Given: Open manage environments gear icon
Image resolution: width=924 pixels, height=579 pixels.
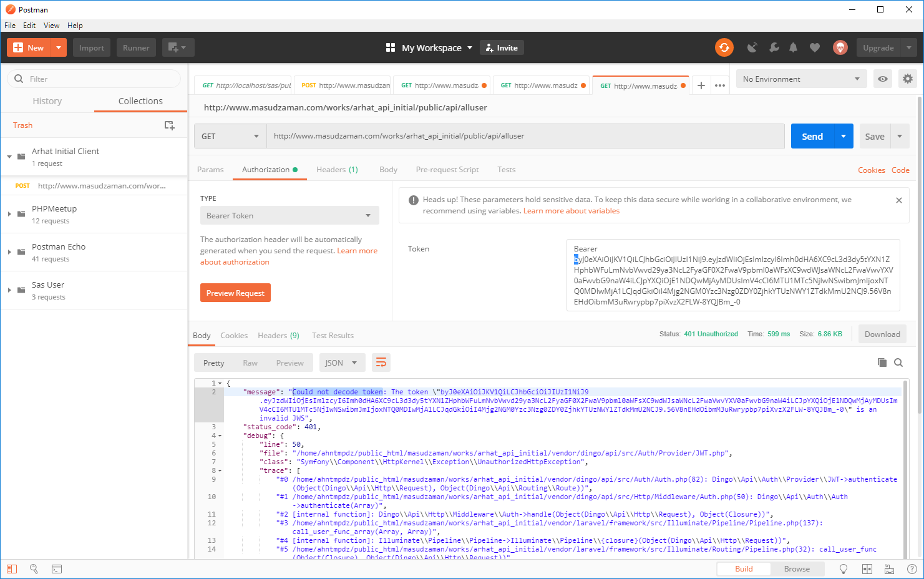Looking at the screenshot, I should 907,79.
